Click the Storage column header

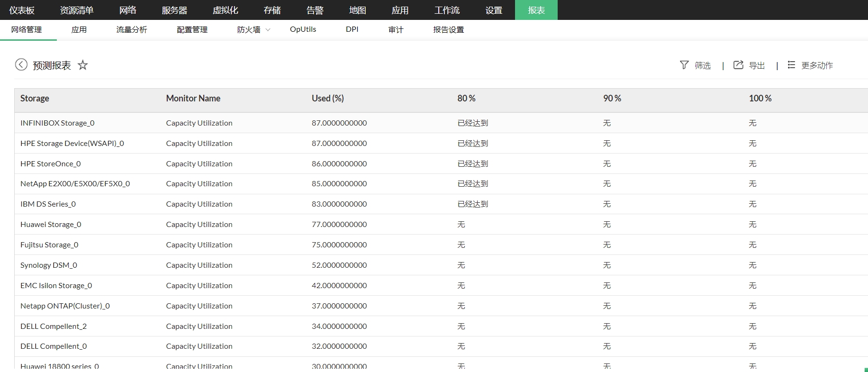click(35, 98)
